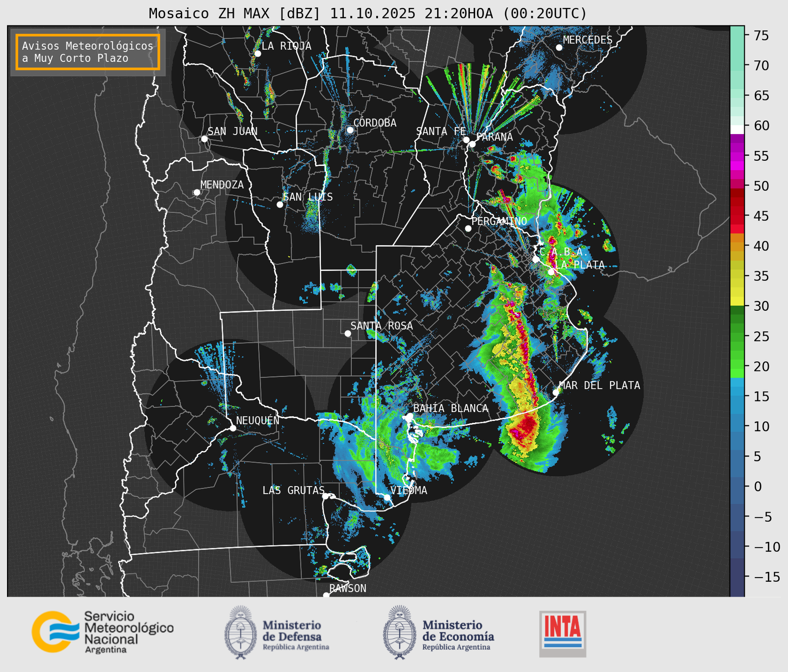Click the 60 dBZ white color band in legend
788x672 pixels.
(737, 129)
